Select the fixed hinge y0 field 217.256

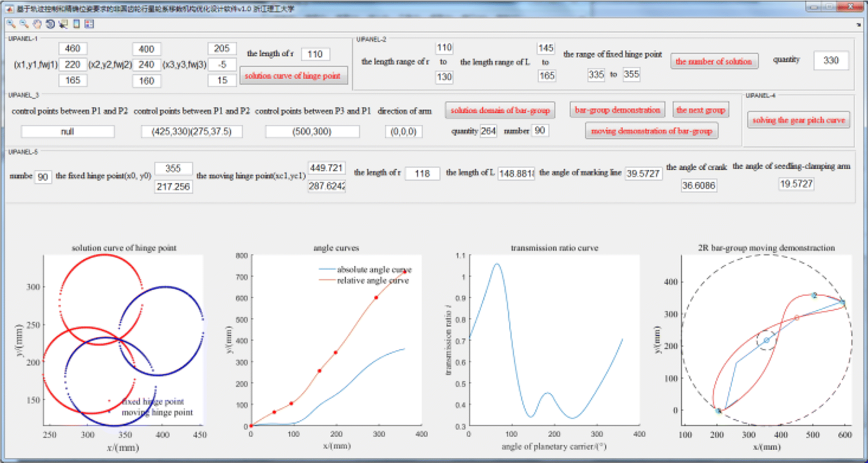173,186
